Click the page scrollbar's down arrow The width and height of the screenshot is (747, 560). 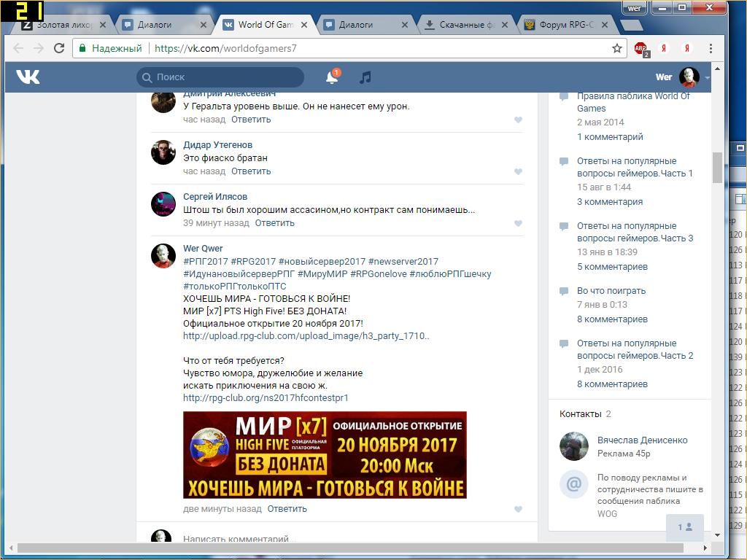718,535
